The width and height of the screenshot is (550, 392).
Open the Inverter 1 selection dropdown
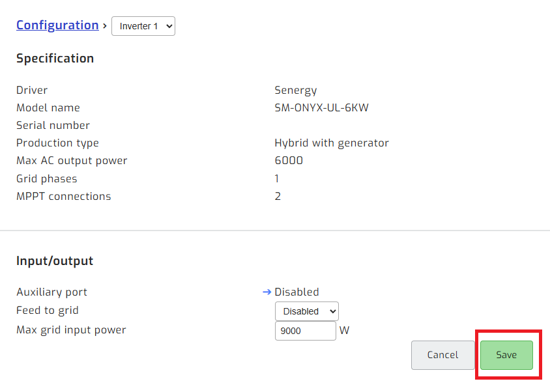[x=143, y=26]
